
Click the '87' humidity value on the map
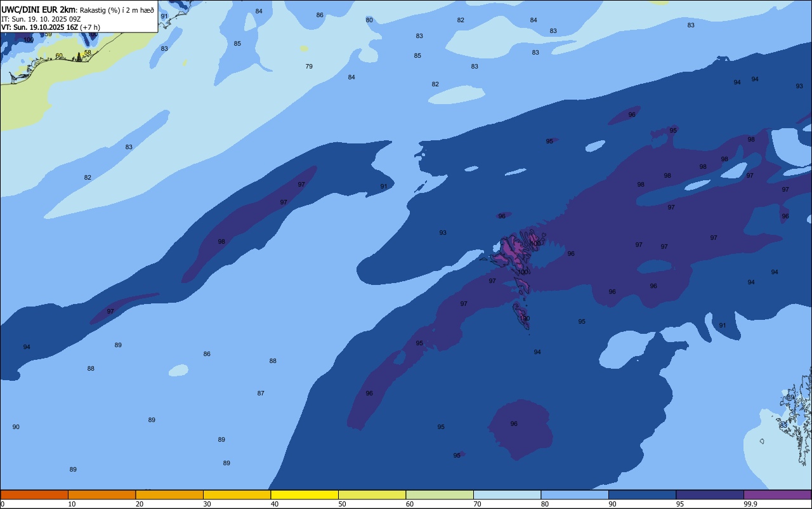[261, 393]
